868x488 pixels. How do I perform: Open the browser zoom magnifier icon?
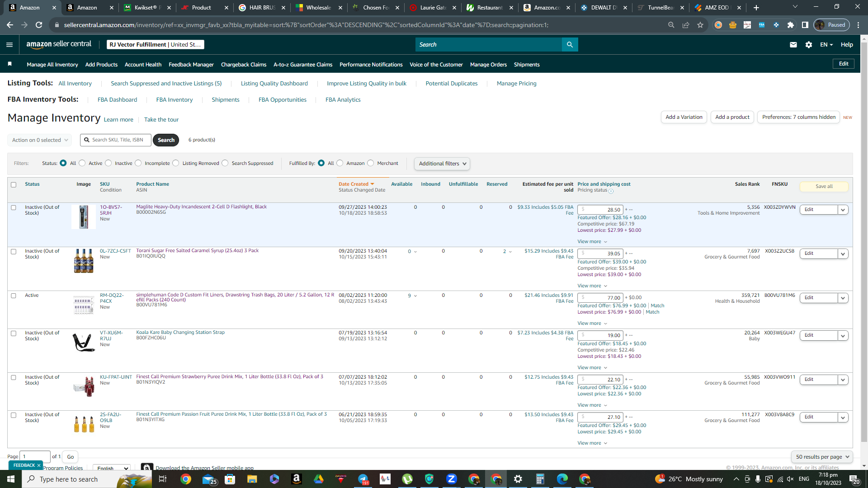671,25
